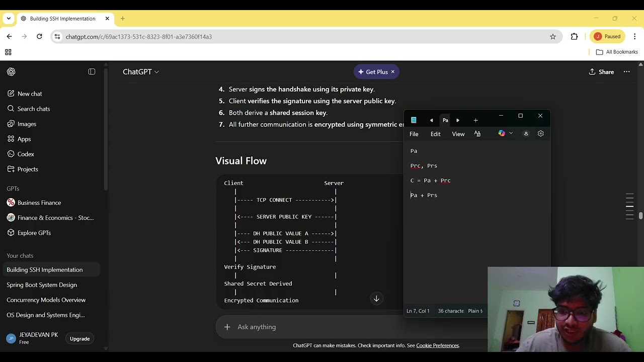644x362 pixels.
Task: Click the ChatGPT page vertical scrollbar thumb
Action: pos(640,216)
